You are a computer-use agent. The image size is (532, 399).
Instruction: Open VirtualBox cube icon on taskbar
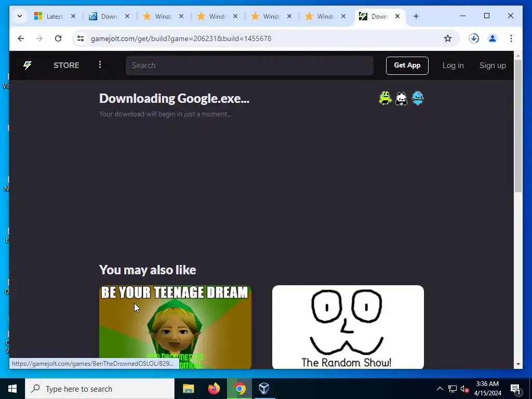point(264,389)
